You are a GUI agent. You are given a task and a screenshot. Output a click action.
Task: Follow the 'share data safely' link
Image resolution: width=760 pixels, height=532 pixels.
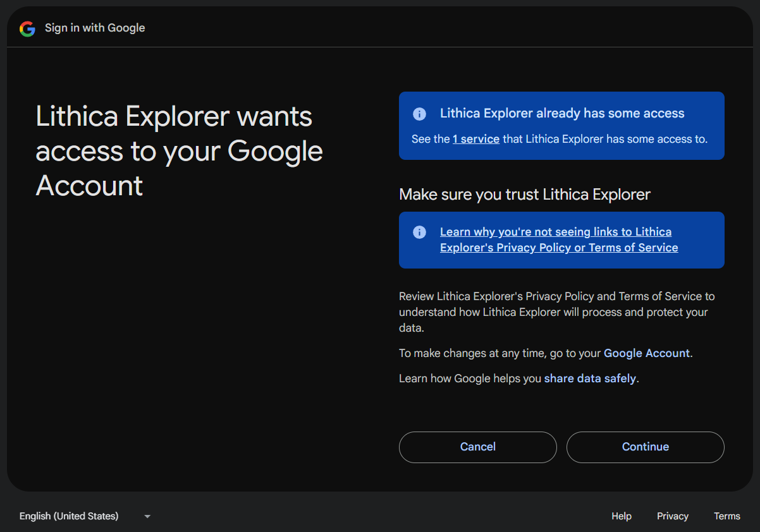tap(590, 378)
